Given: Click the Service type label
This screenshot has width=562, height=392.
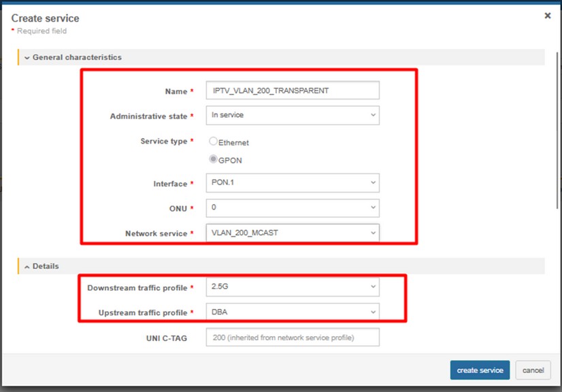Looking at the screenshot, I should coord(164,142).
